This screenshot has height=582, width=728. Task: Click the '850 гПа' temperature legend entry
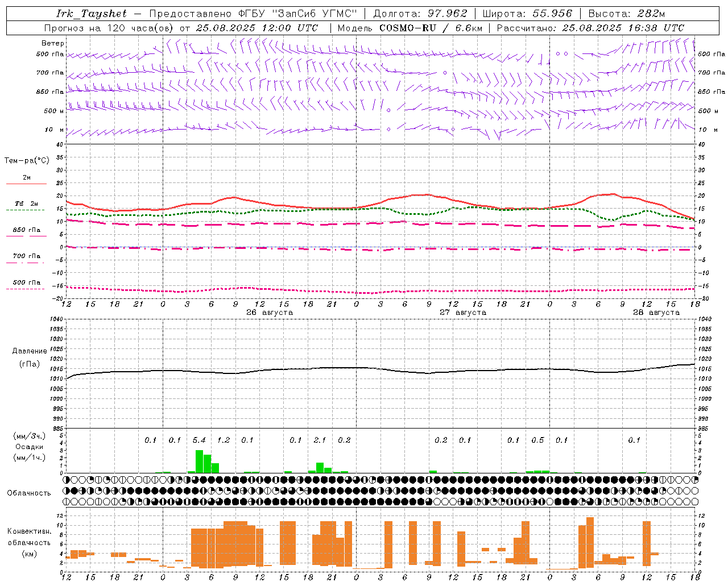pyautogui.click(x=27, y=230)
